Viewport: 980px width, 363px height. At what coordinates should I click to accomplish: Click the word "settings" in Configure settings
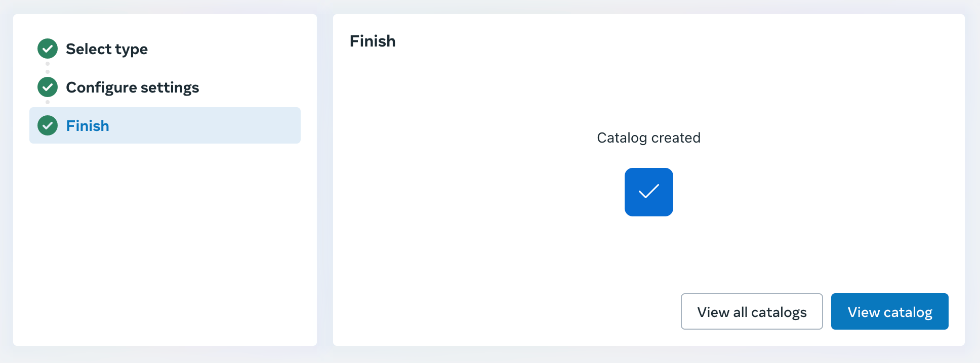[170, 87]
